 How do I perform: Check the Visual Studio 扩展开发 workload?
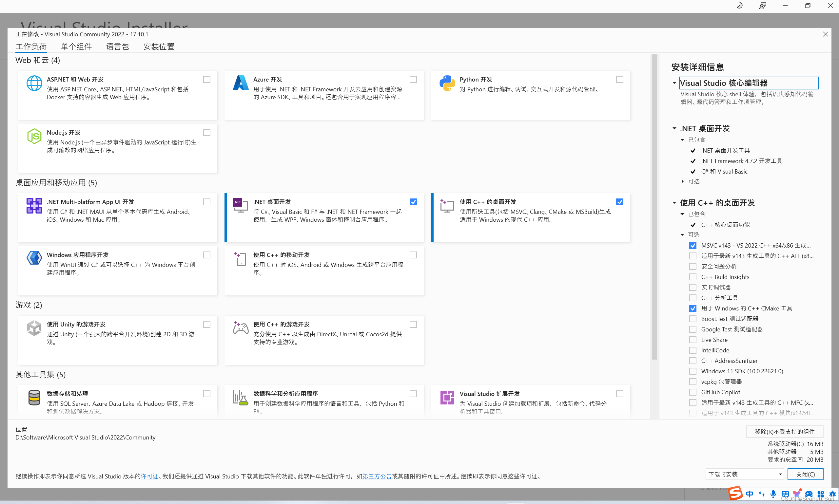(619, 394)
